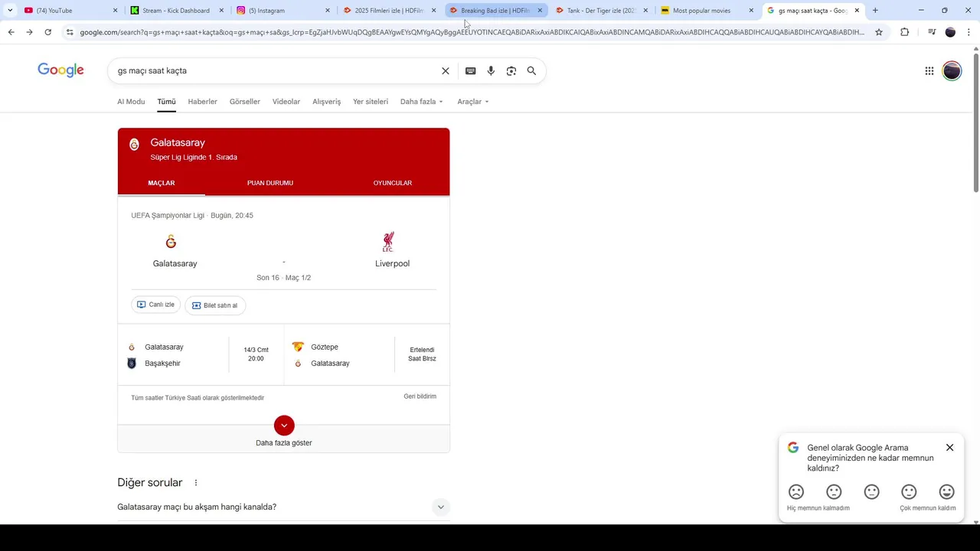Viewport: 980px width, 551px height.
Task: Close the 2025 Filmleri izle tab
Action: (434, 11)
